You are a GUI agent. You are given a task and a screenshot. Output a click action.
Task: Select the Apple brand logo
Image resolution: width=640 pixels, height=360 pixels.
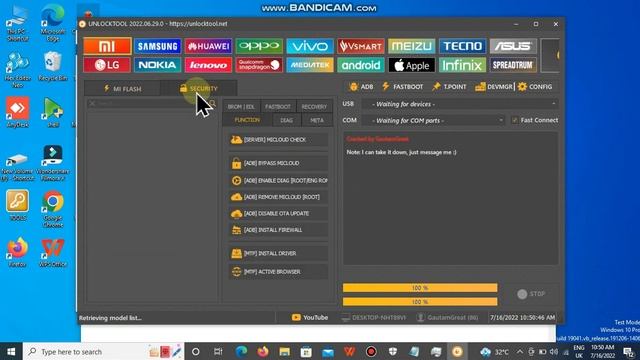(x=411, y=65)
